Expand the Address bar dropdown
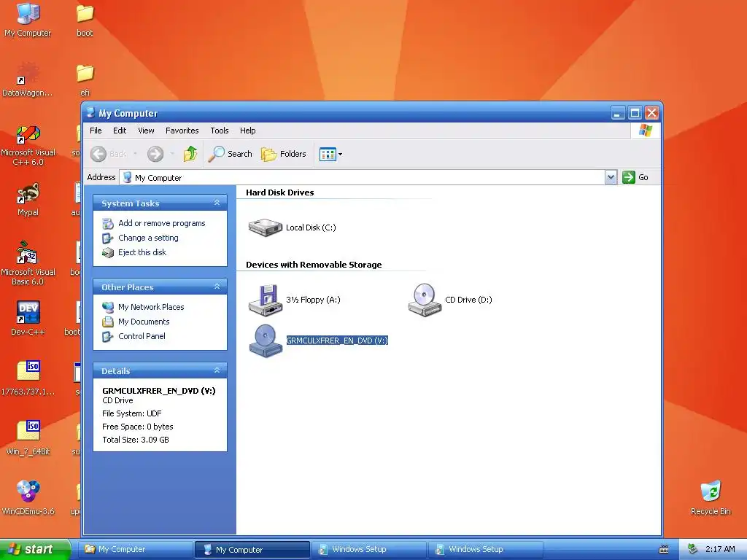This screenshot has width=747, height=560. (x=611, y=178)
